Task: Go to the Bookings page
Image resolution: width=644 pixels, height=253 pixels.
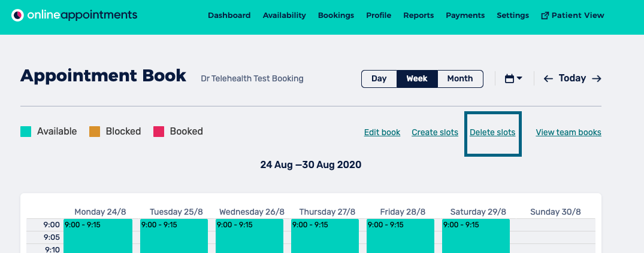Action: pyautogui.click(x=336, y=16)
